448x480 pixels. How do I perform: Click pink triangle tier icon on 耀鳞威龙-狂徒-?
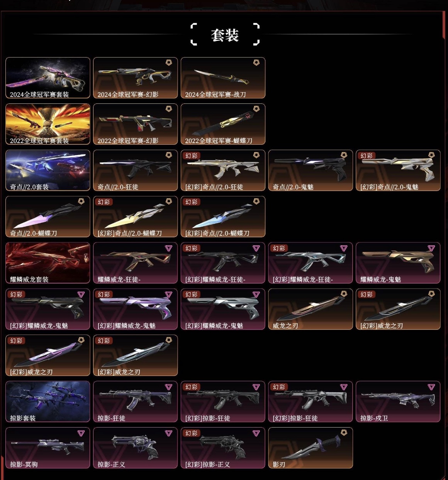click(169, 248)
